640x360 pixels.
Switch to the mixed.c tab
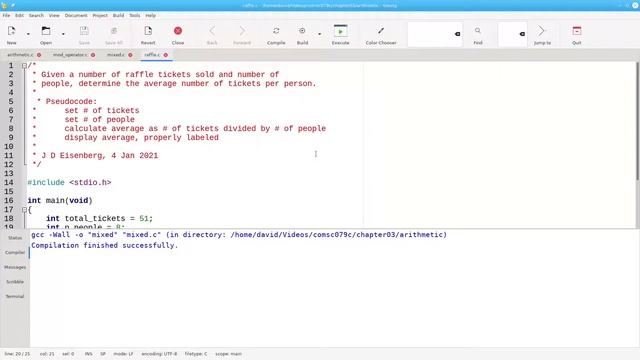click(x=116, y=55)
